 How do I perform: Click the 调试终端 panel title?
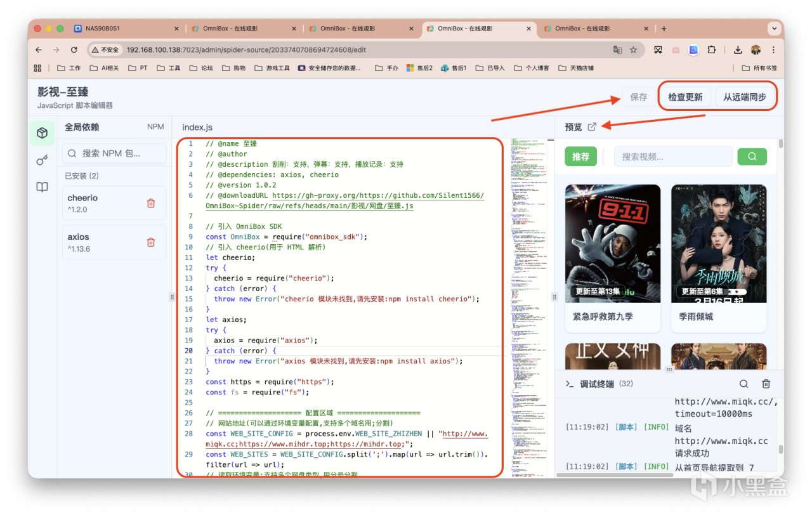pyautogui.click(x=597, y=384)
